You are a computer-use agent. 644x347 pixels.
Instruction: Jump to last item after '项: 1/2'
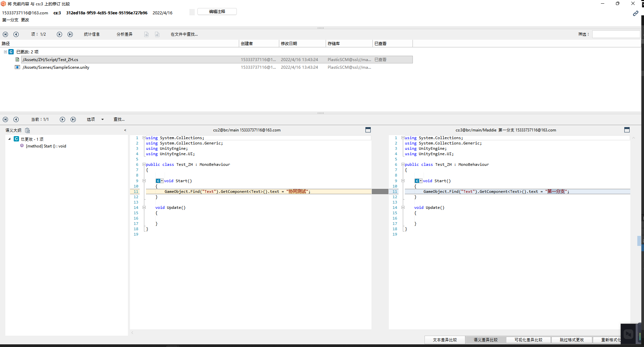tap(70, 34)
